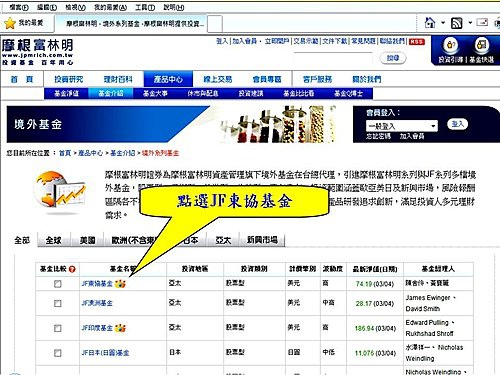Open 線上交易 navigation item
The width and height of the screenshot is (500, 375).
(x=218, y=79)
